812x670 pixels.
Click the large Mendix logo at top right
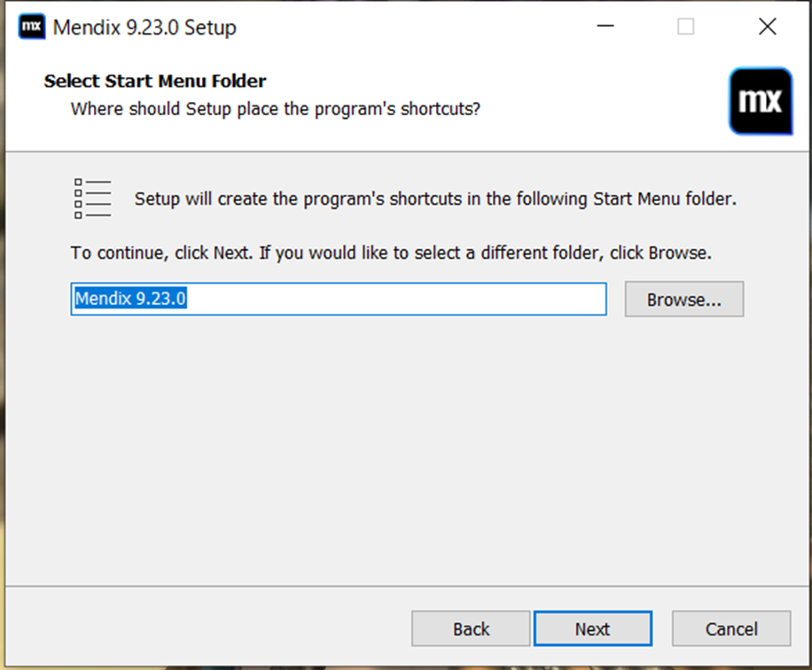761,101
